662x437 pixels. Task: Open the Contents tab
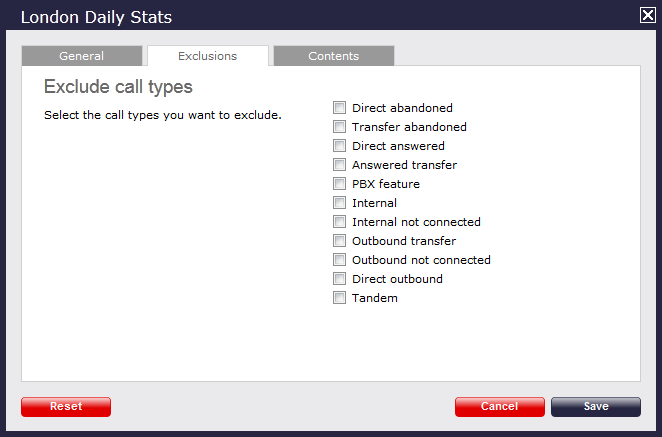(333, 56)
